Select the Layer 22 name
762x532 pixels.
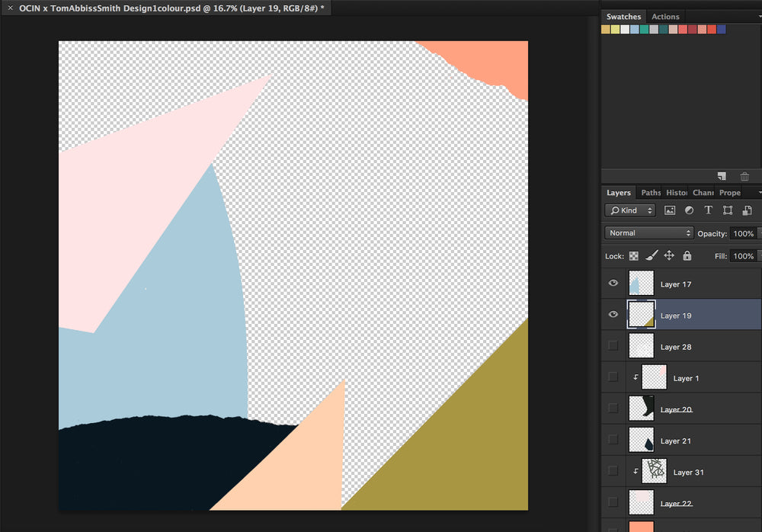[x=676, y=503]
